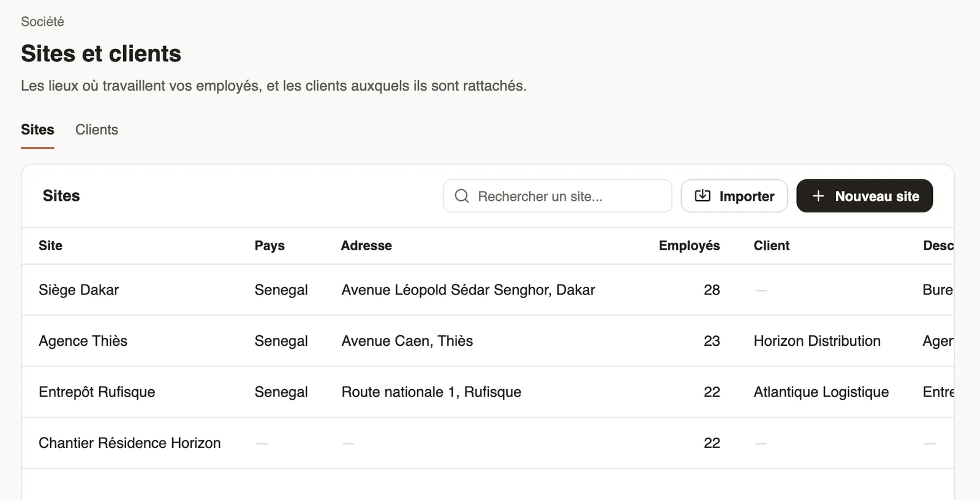The height and width of the screenshot is (500, 980).
Task: Click the address Avenue Léopold Sédar Senghor, Dakar
Action: pos(468,290)
